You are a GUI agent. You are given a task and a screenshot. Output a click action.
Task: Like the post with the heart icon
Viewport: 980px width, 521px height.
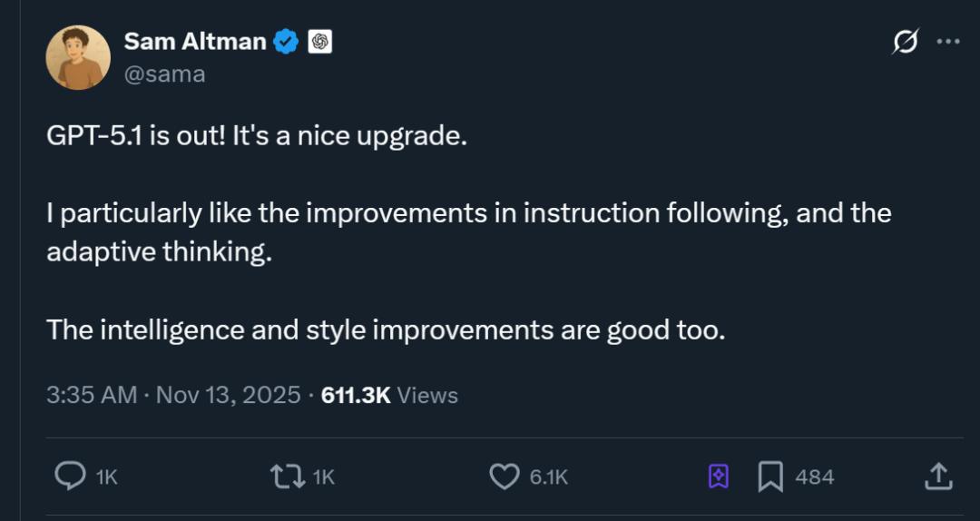(504, 477)
